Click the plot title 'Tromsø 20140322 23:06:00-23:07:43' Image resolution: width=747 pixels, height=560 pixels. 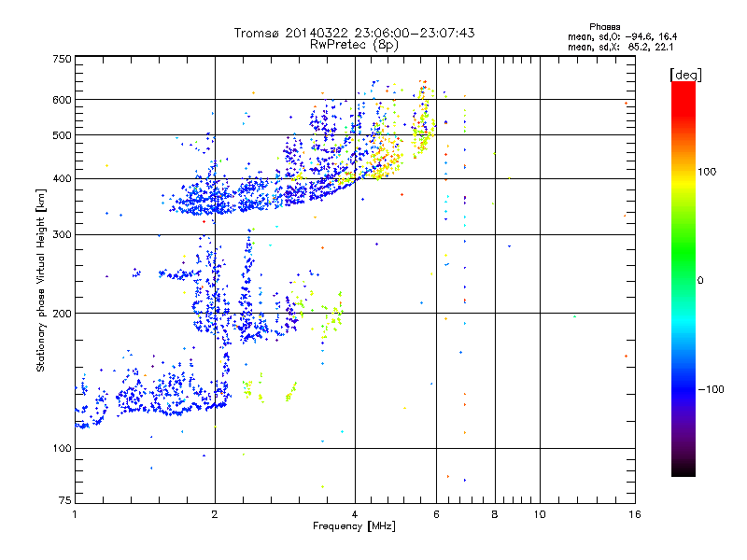[354, 33]
